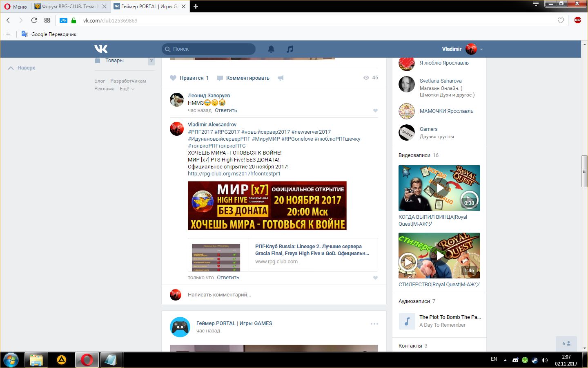This screenshot has width=588, height=368.
Task: Close the Форум RPG-CLUB tab
Action: [x=105, y=7]
